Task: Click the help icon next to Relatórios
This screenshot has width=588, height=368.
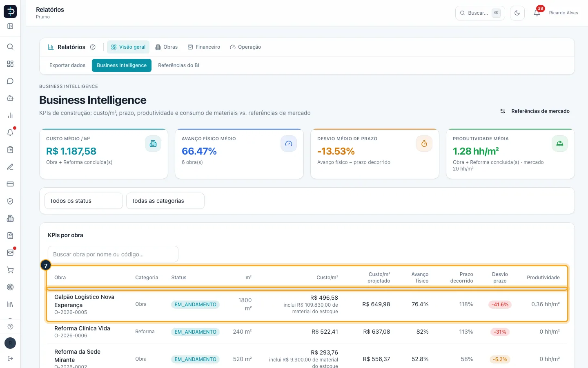Action: coord(93,47)
